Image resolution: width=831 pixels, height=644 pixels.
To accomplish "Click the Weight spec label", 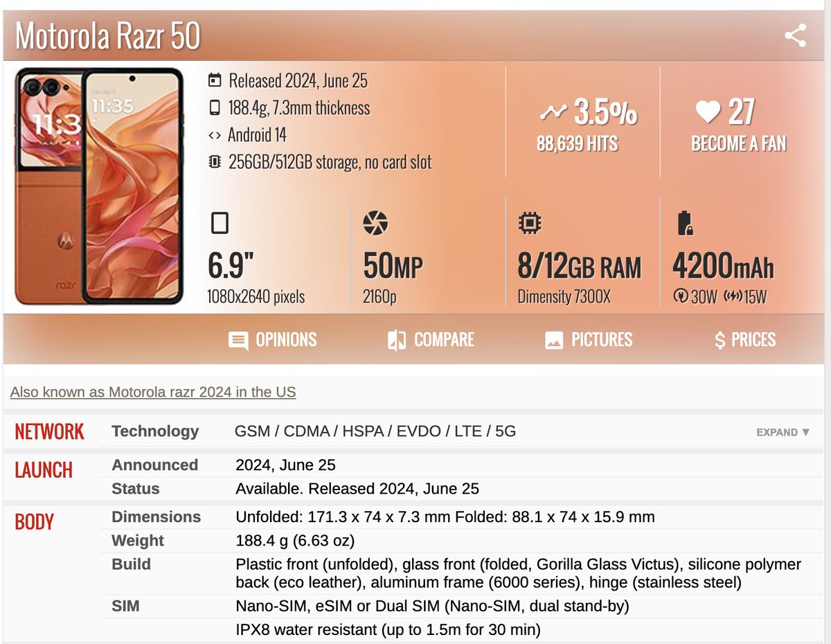I will (138, 541).
